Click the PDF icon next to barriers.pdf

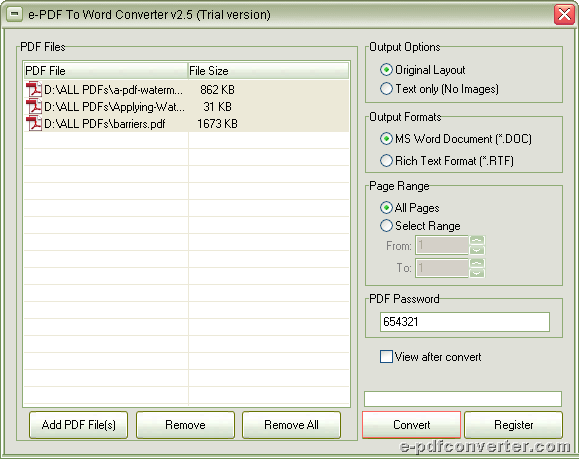point(34,123)
